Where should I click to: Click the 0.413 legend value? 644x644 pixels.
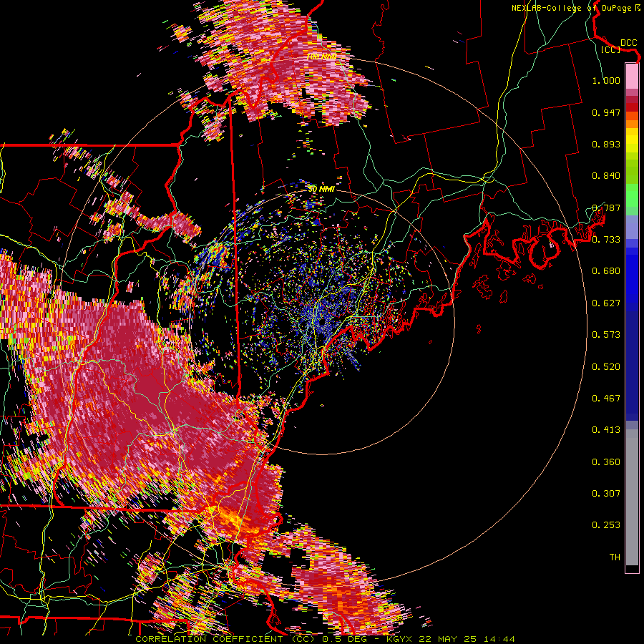tap(606, 430)
